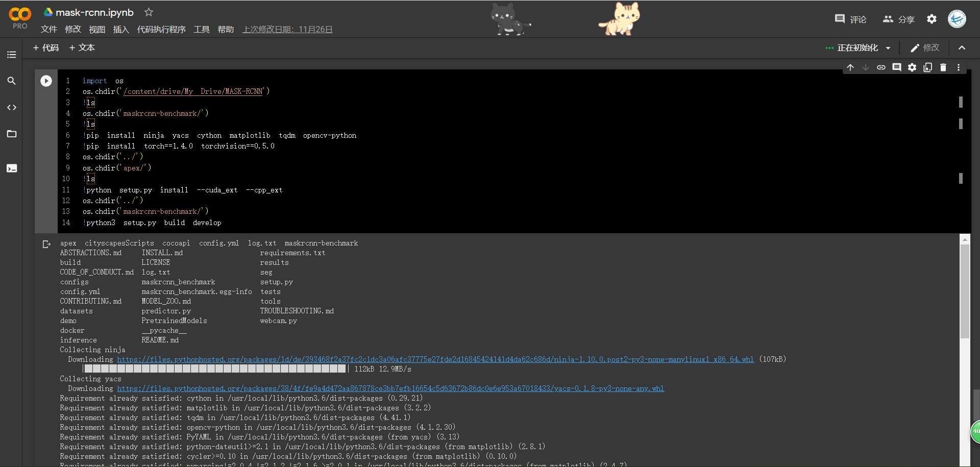The image size is (980, 467).
Task: Open the cell editor settings gear
Action: pos(912,67)
